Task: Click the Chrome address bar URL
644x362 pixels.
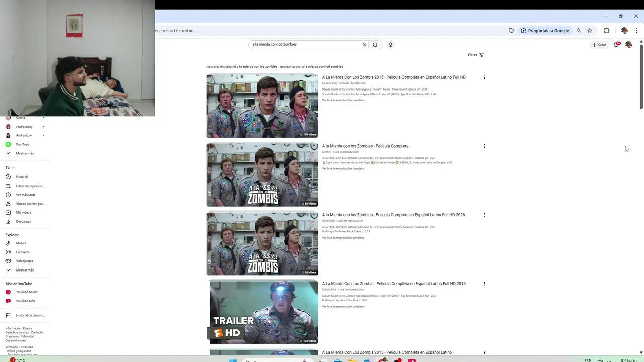Action: 176,31
